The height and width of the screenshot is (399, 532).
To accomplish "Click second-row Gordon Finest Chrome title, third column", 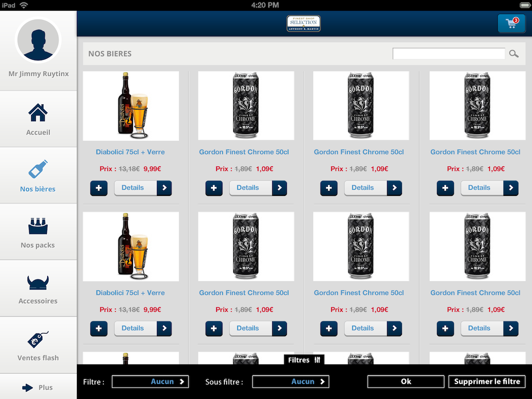I will [359, 293].
